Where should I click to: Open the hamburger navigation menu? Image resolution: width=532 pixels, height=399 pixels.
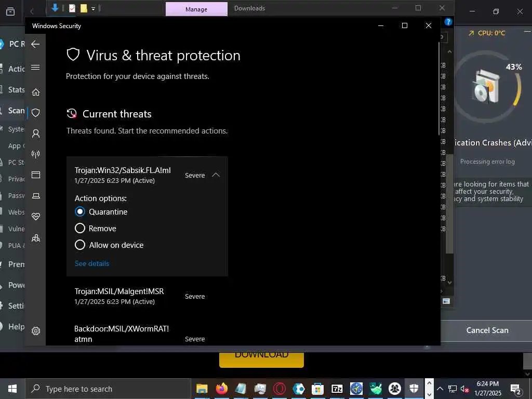click(35, 67)
